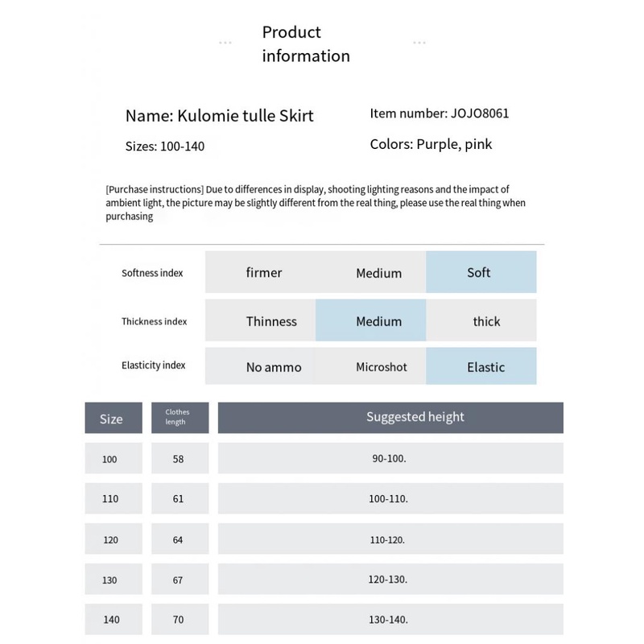The width and height of the screenshot is (644, 644).
Task: Choose Microshot in the Elasticity index row
Action: tap(381, 366)
